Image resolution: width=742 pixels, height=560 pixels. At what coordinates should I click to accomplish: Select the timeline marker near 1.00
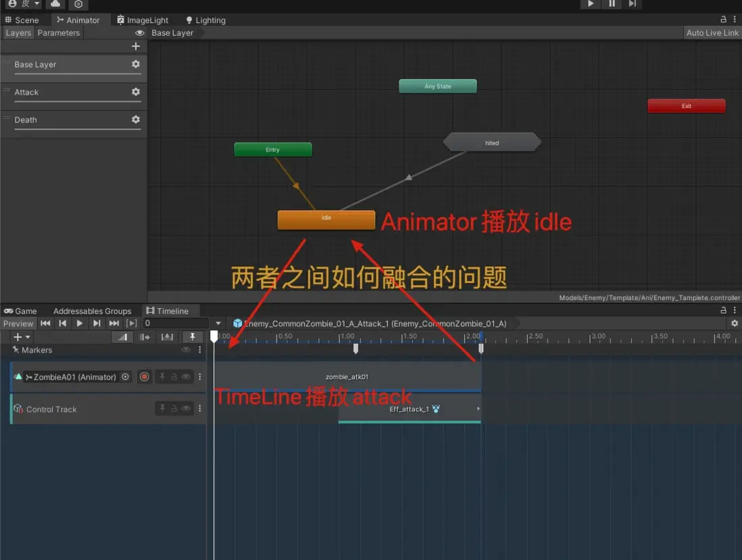356,349
